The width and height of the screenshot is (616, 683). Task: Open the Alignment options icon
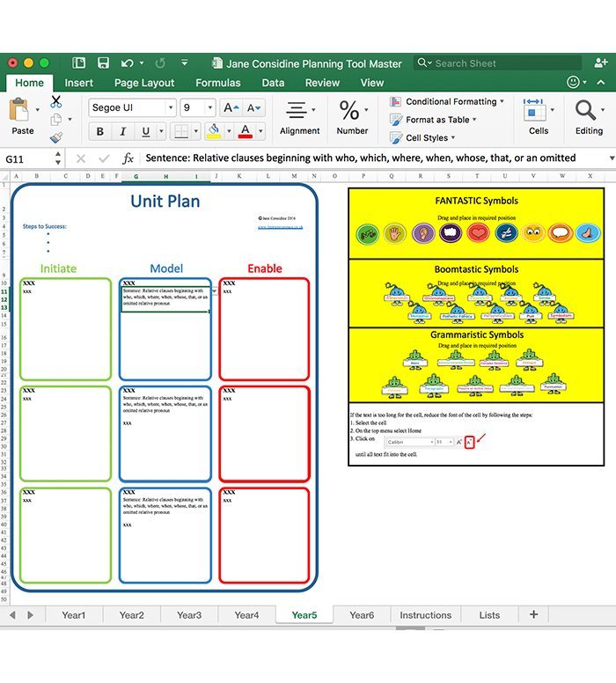click(297, 110)
